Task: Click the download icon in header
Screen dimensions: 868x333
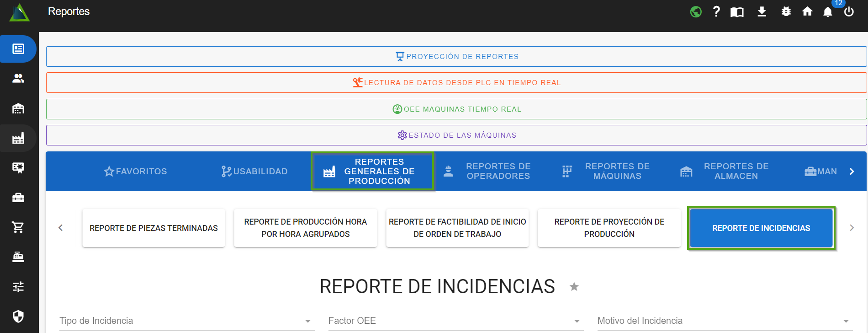Action: coord(762,11)
